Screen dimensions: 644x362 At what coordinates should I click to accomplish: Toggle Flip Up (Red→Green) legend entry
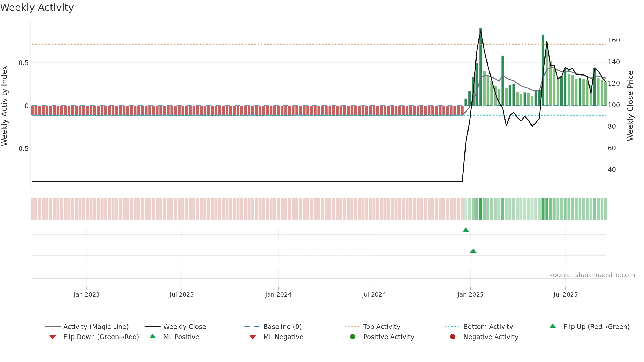[590, 327]
